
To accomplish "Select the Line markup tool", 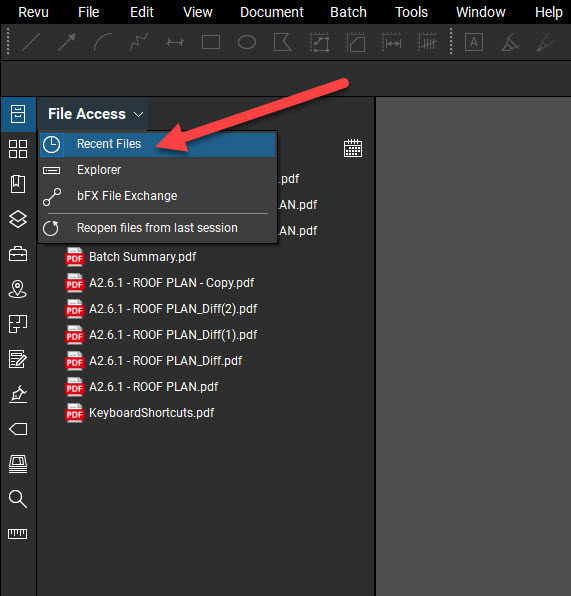I will pos(31,42).
